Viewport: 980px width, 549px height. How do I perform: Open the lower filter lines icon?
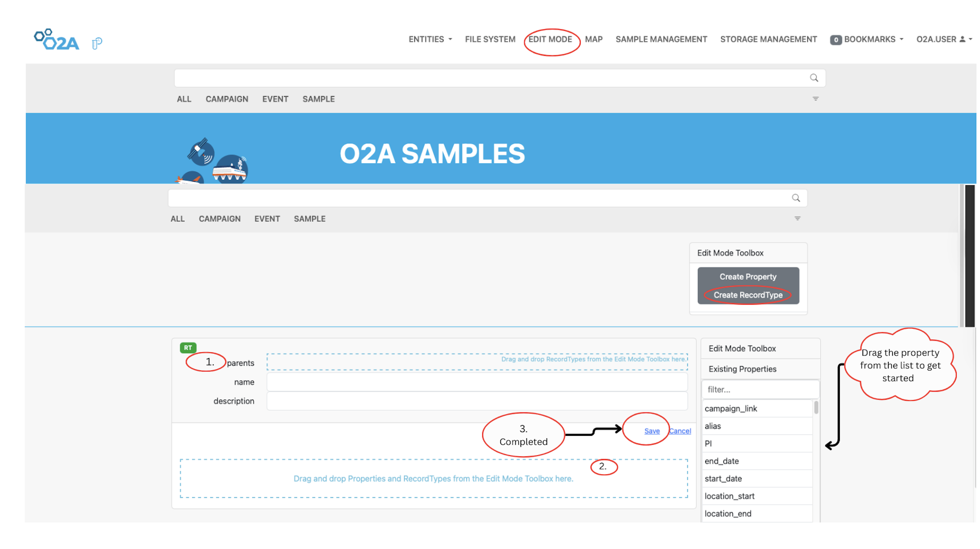[x=797, y=219]
